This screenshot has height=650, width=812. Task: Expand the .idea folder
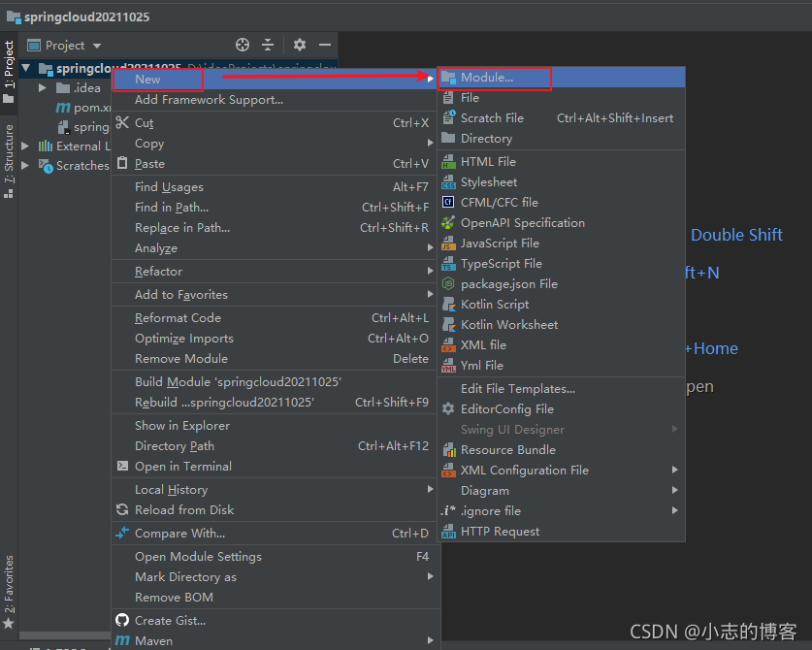point(43,88)
